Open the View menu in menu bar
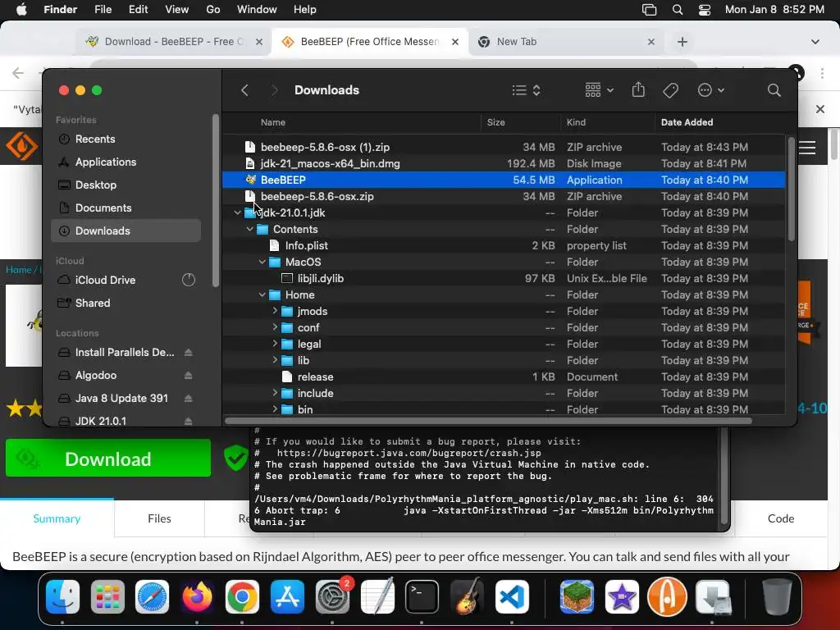 (x=177, y=10)
